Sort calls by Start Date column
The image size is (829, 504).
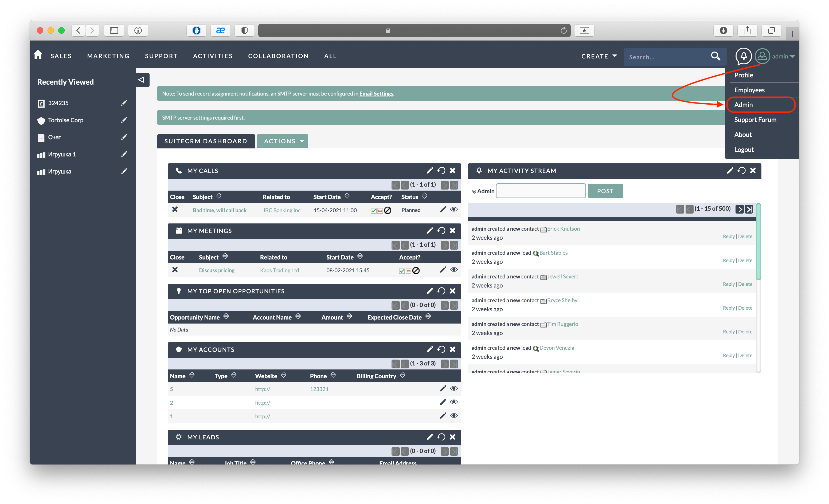[347, 196]
